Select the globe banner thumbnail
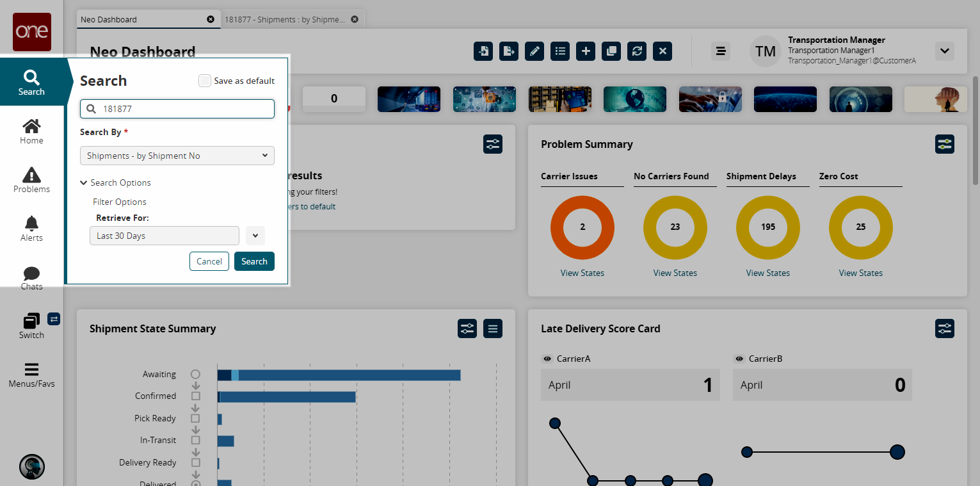Viewport: 980px width, 486px height. click(635, 99)
